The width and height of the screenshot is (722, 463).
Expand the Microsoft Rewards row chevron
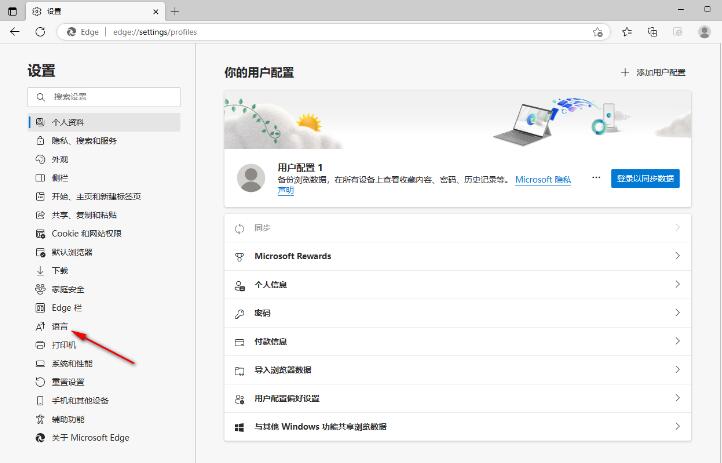[x=677, y=255]
